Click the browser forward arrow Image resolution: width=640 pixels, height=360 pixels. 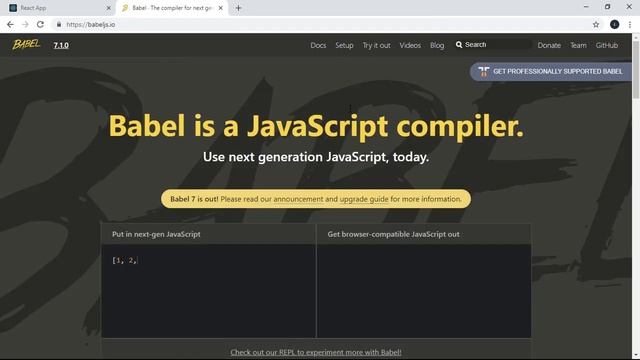(25, 24)
